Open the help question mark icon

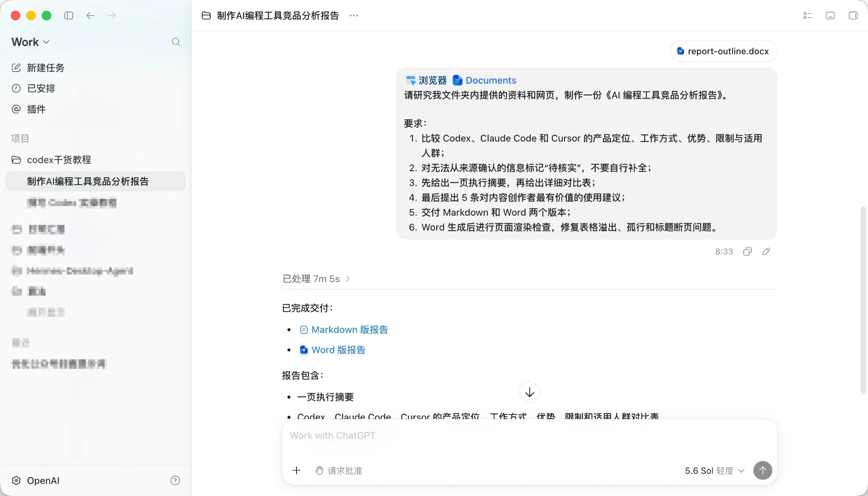[175, 481]
